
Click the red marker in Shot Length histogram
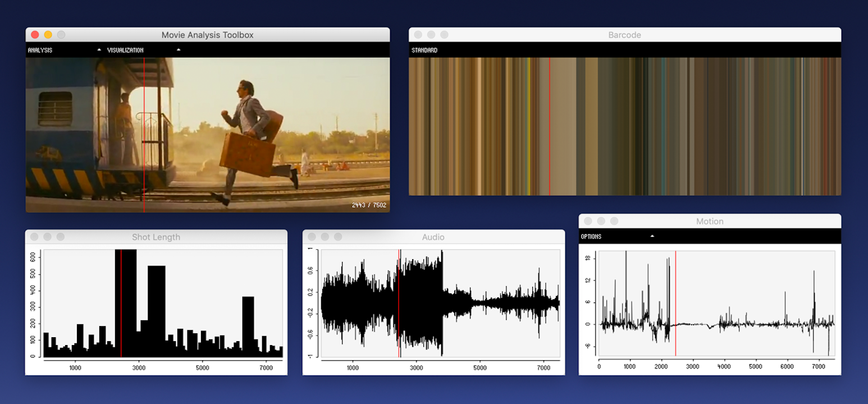[x=121, y=303]
